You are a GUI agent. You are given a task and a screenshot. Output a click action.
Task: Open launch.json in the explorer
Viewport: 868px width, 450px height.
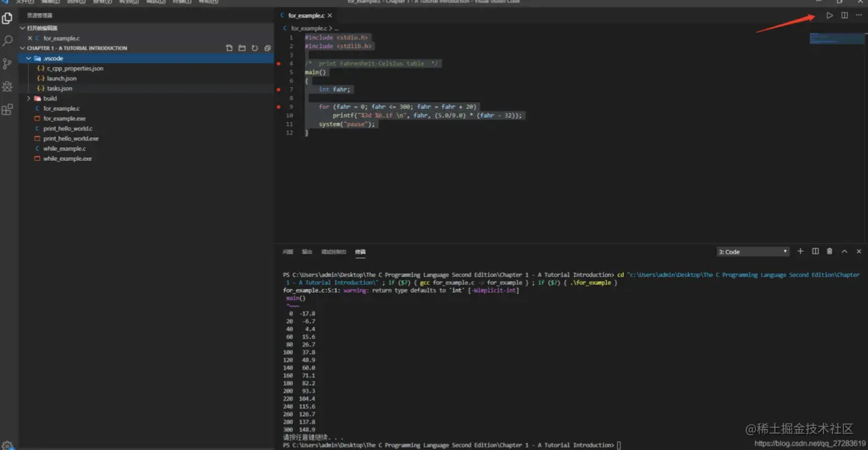(x=61, y=78)
